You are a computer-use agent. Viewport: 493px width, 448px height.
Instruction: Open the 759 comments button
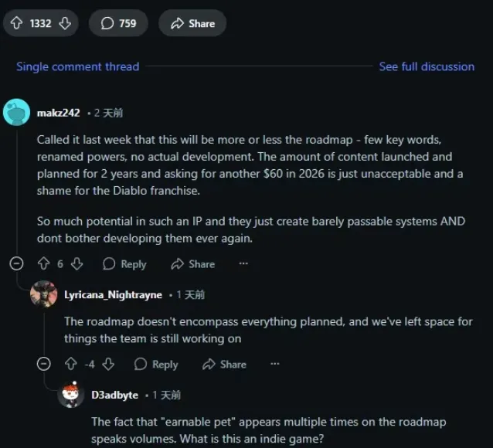(x=118, y=23)
